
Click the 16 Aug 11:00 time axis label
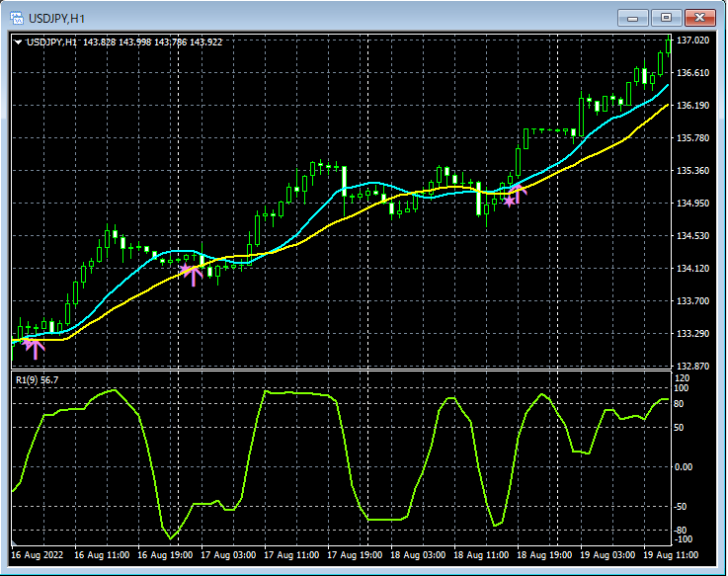tap(102, 555)
